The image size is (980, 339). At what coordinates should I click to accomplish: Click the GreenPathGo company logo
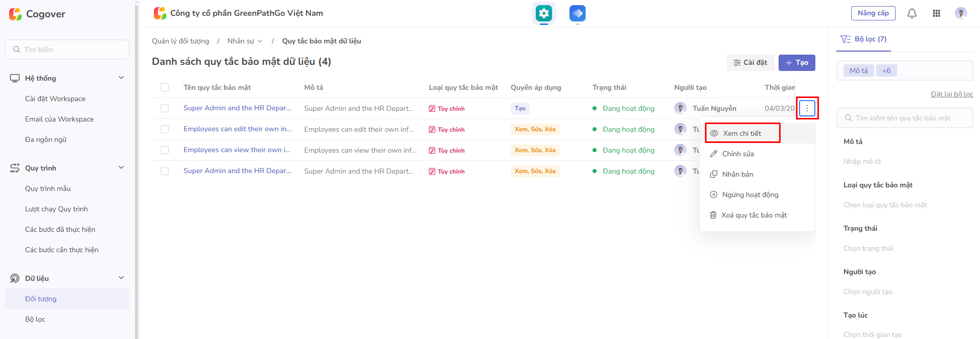(160, 13)
